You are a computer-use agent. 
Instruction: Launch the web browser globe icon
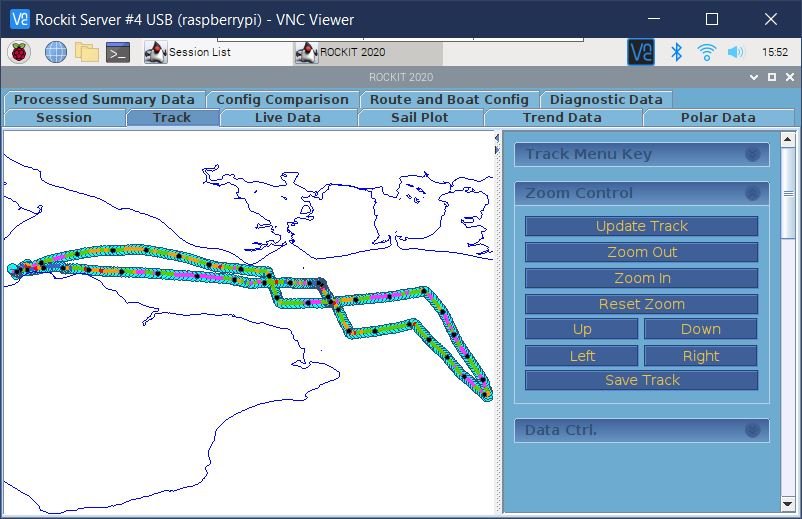click(56, 52)
